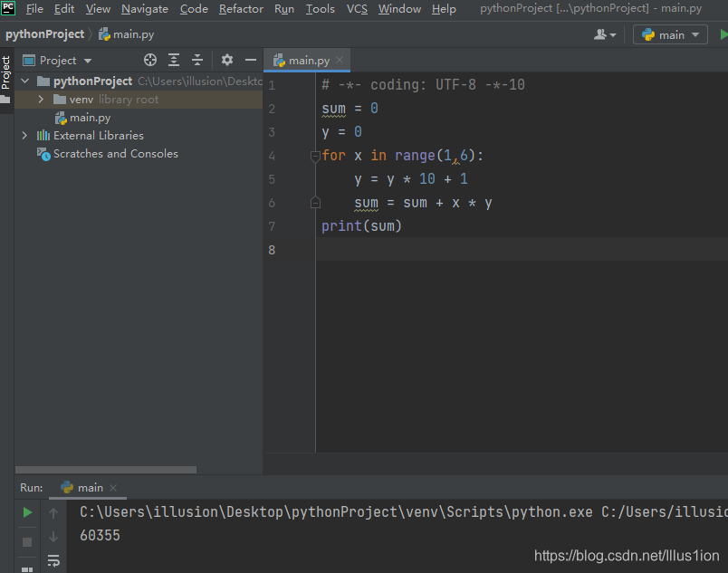Open the Tools menu
728x573 pixels.
coord(320,9)
